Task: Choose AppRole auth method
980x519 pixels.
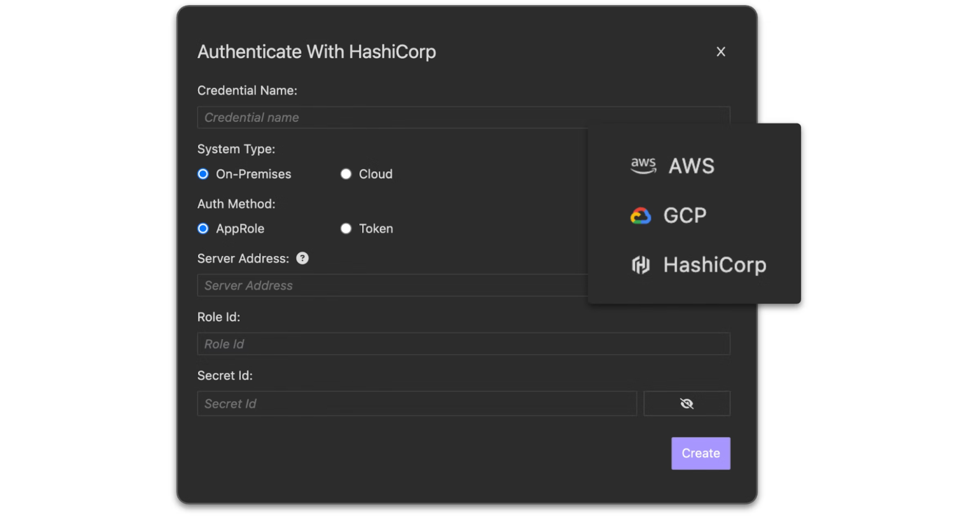Action: pos(203,229)
